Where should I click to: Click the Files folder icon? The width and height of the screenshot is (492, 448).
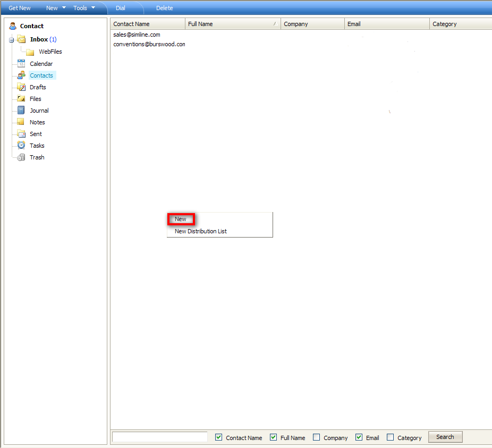point(21,99)
